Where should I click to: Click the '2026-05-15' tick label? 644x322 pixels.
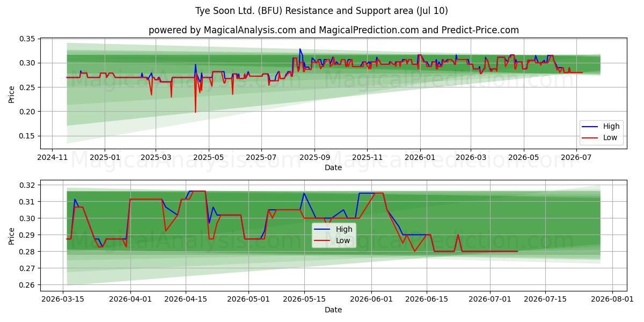[304, 300]
